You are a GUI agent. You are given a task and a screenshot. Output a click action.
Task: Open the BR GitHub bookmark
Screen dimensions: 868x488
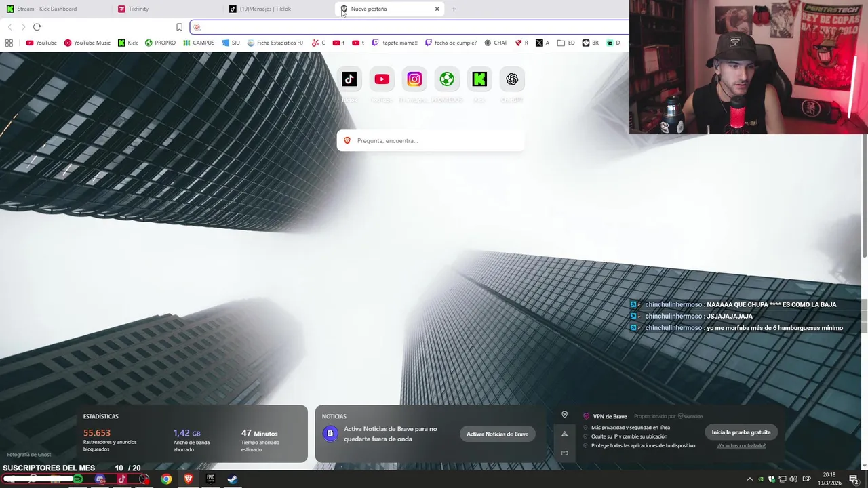pos(590,43)
